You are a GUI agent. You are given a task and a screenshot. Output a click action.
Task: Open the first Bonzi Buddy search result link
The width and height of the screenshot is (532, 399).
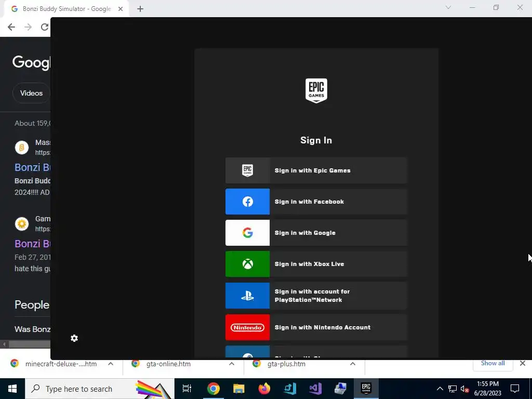[33, 167]
